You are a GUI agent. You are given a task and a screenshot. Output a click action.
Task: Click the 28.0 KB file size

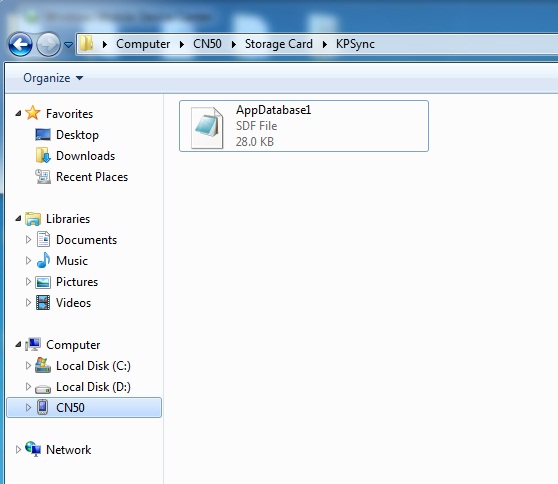(254, 142)
